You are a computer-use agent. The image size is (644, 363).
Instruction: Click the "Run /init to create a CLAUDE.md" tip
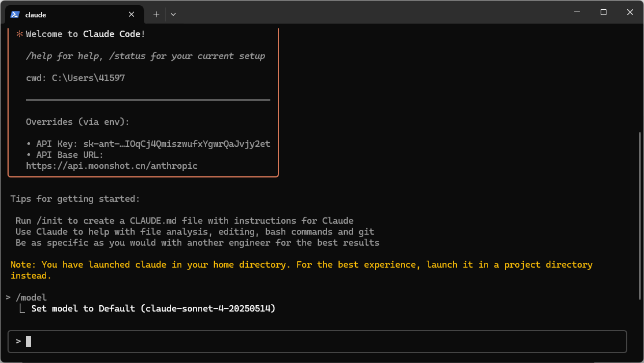click(184, 221)
